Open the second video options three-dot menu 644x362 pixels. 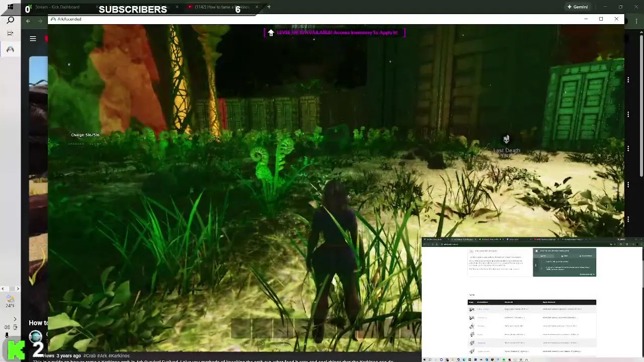pos(628,115)
